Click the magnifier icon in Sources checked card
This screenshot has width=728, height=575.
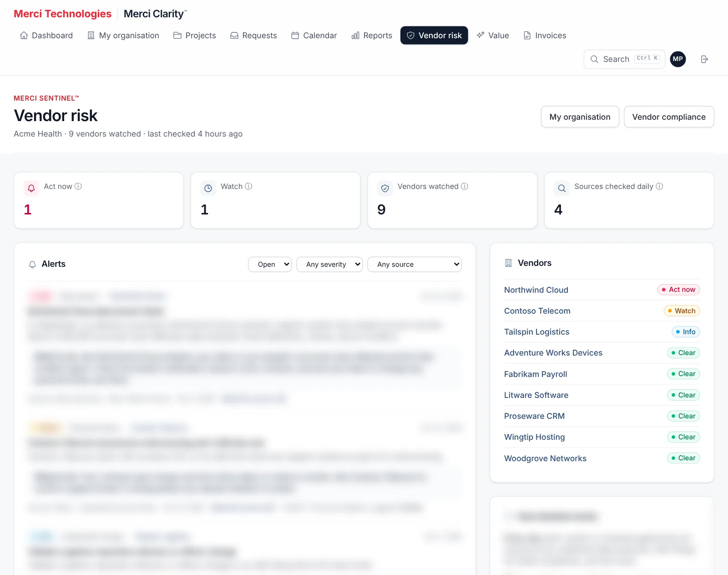562,188
